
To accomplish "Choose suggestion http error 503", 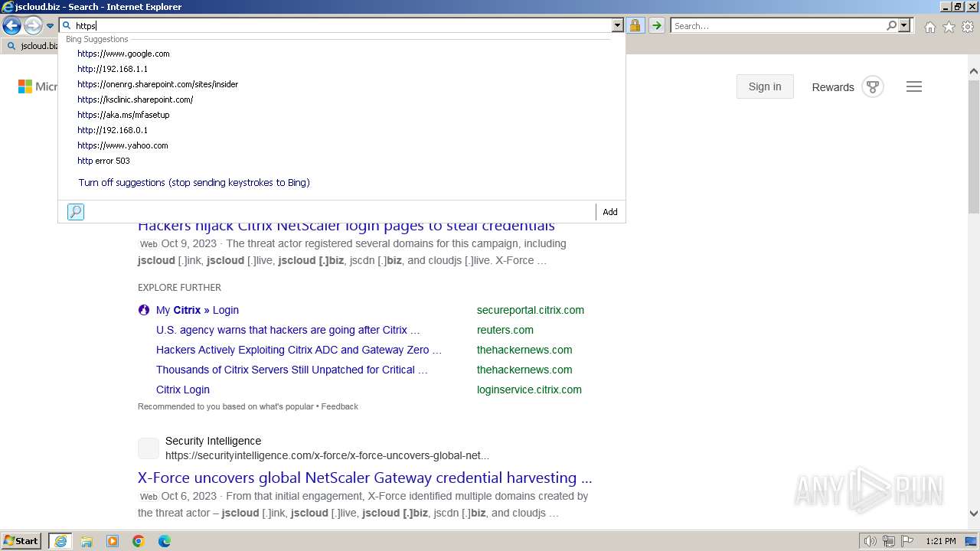I will (x=103, y=161).
